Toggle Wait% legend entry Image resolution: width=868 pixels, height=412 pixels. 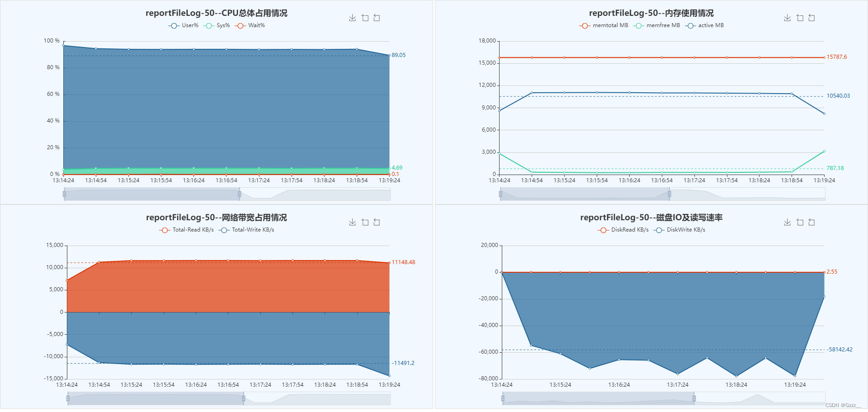pos(250,25)
